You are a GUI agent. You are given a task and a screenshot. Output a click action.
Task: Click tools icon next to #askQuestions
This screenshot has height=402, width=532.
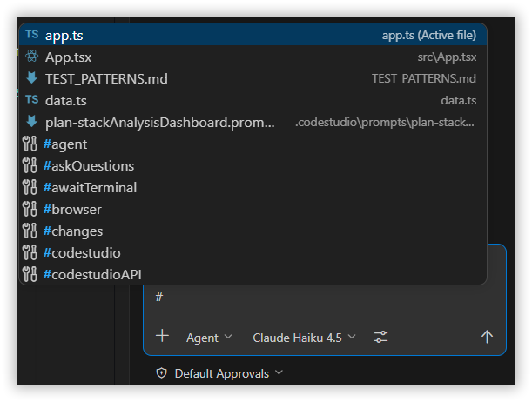[x=30, y=165]
